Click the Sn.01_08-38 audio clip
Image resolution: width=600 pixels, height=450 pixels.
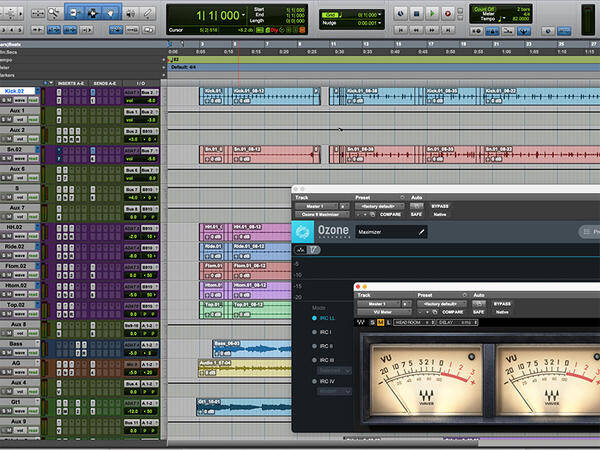[382, 154]
